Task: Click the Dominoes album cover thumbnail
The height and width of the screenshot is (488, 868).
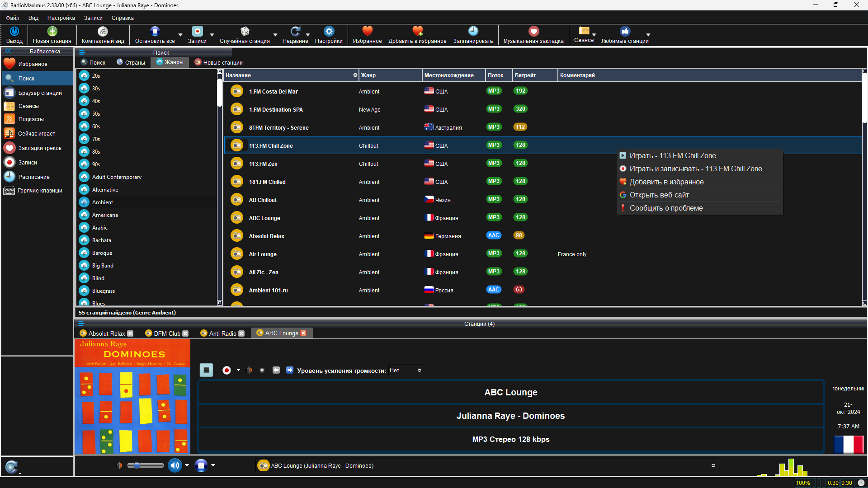Action: [132, 397]
